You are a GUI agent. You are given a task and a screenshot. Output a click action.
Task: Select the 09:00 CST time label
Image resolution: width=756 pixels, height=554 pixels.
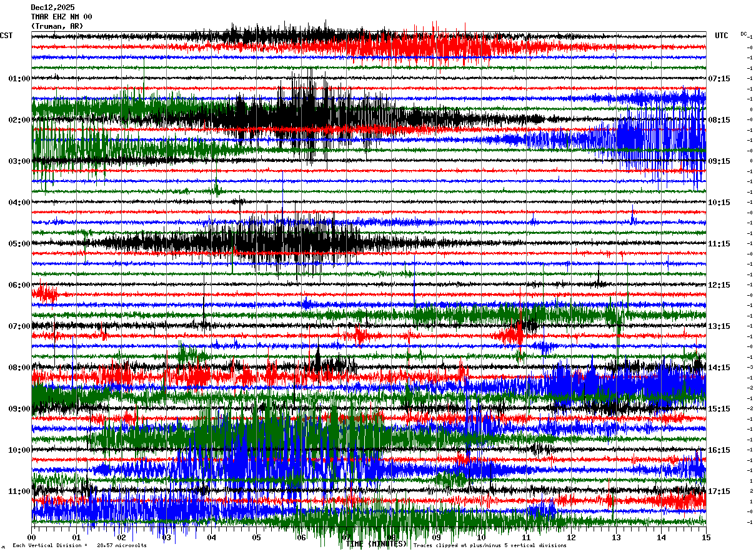(19, 409)
